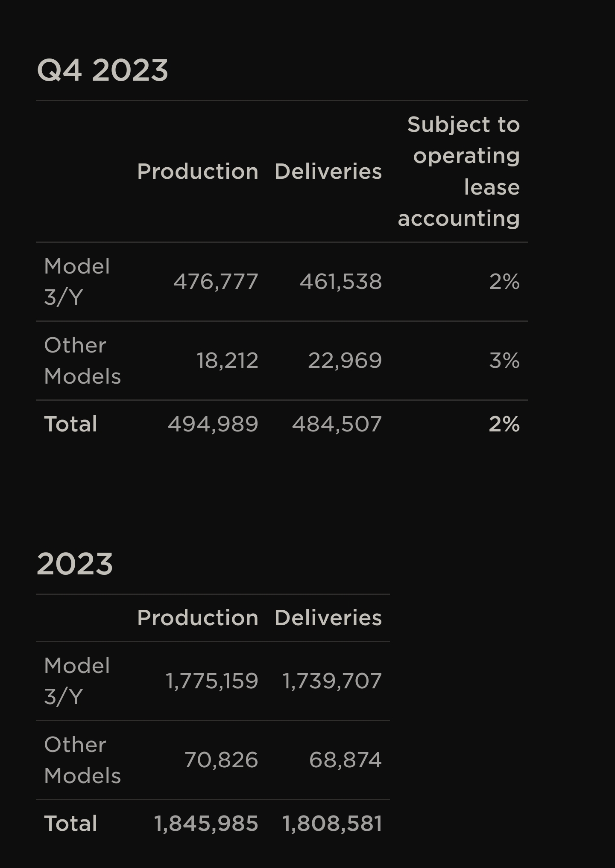
Task: Click Other Models Q4 production value 18,212
Action: pos(227,361)
